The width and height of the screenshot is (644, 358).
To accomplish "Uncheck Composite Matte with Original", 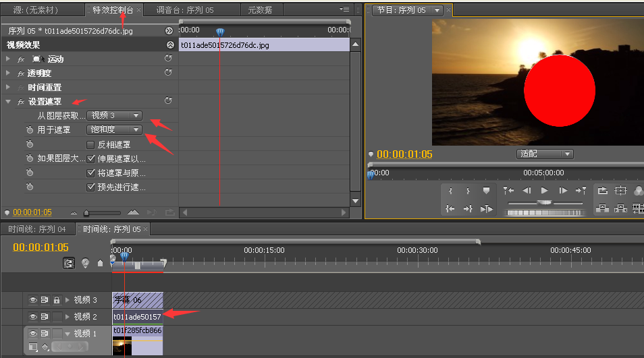I will point(90,173).
